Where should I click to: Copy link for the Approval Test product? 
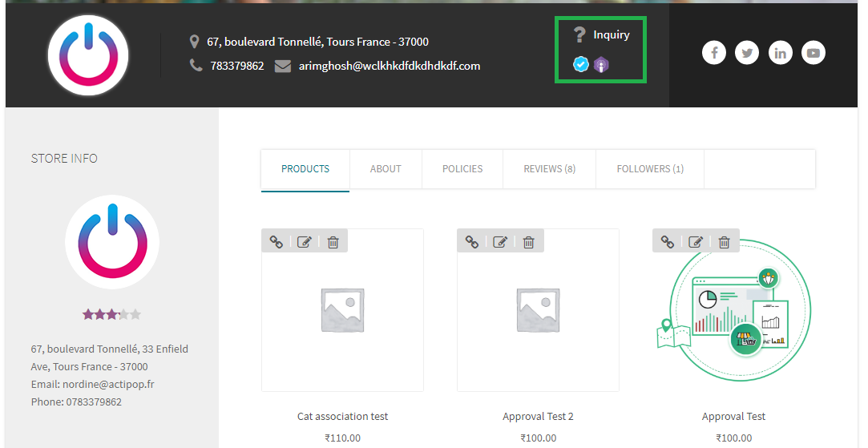(x=668, y=242)
